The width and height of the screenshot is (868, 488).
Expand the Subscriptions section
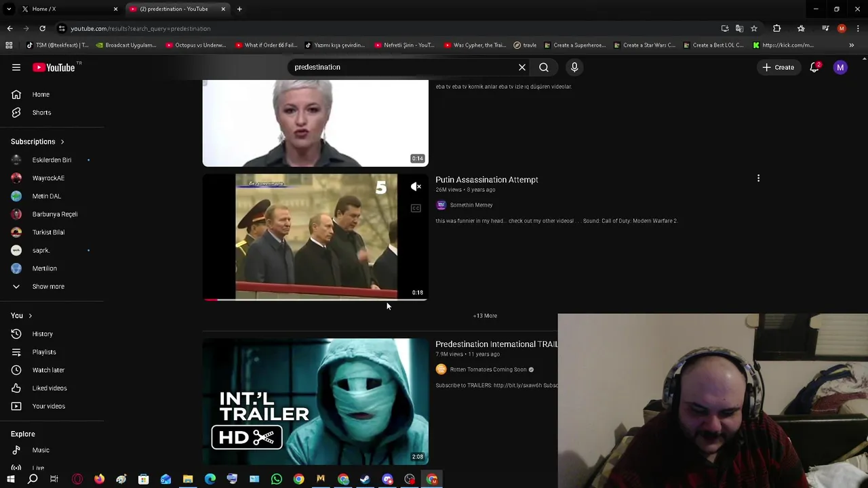pyautogui.click(x=37, y=142)
